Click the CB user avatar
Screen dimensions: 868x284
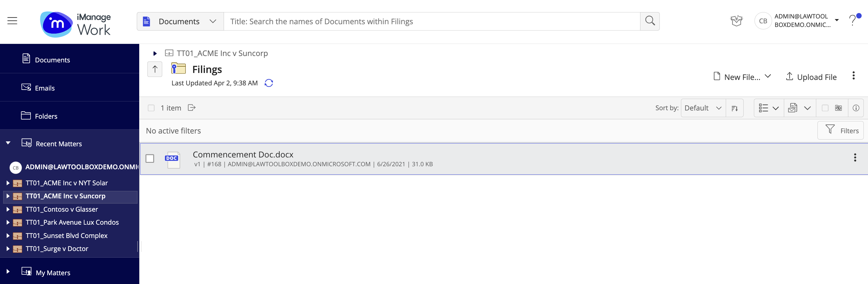[763, 21]
